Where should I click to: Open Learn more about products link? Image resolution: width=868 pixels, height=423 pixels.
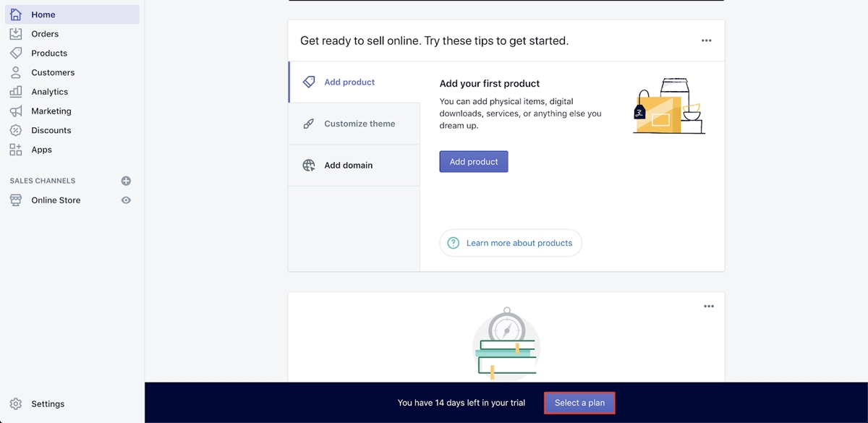tap(511, 243)
